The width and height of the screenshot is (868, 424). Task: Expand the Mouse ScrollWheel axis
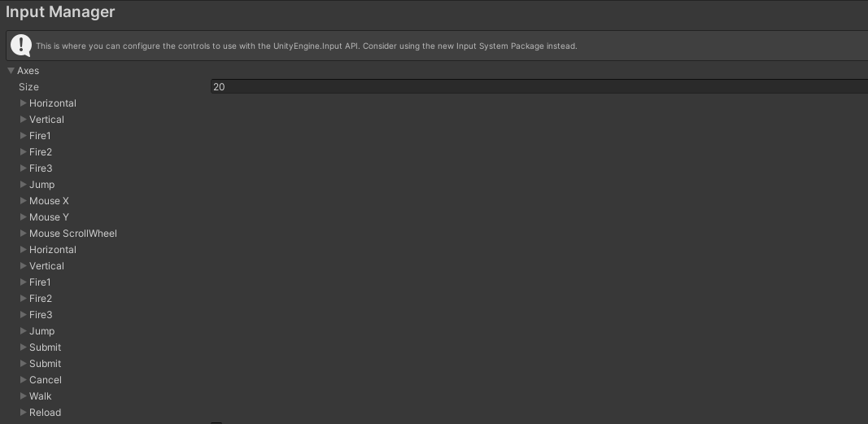tap(24, 233)
